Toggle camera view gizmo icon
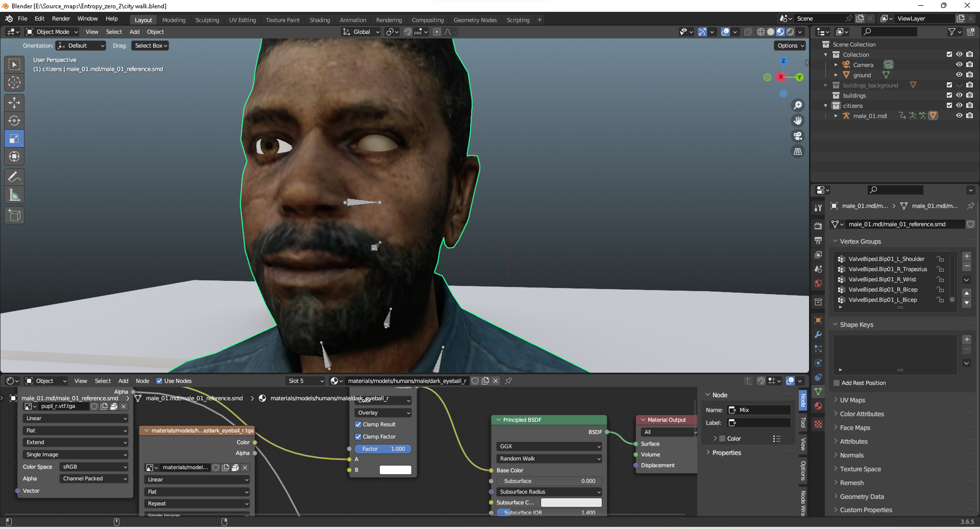980x529 pixels. tap(797, 136)
